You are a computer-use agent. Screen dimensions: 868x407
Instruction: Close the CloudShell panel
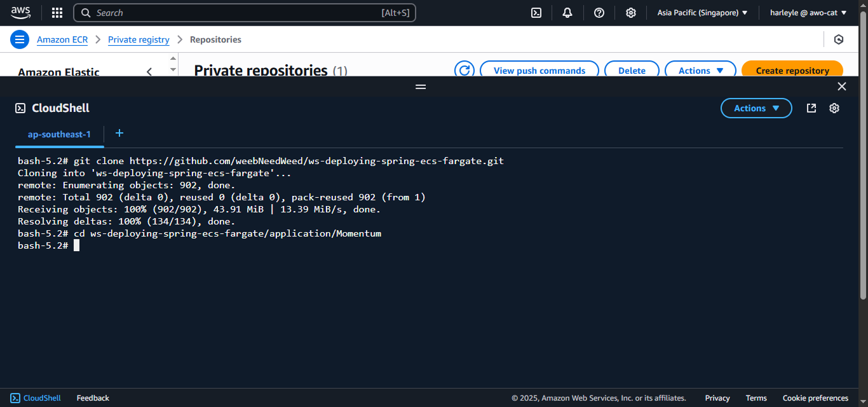point(842,86)
